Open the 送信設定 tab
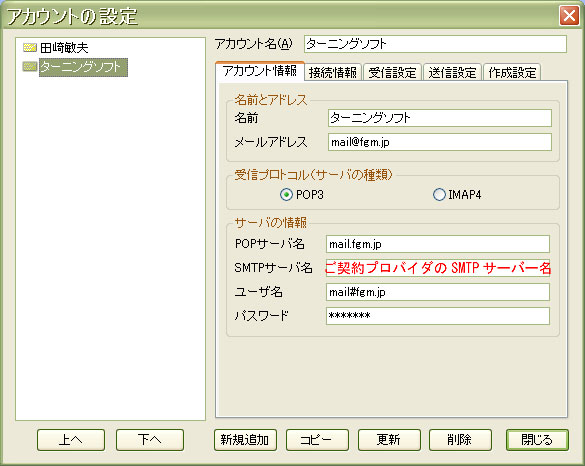Image resolution: width=585 pixels, height=466 pixels. pyautogui.click(x=452, y=72)
